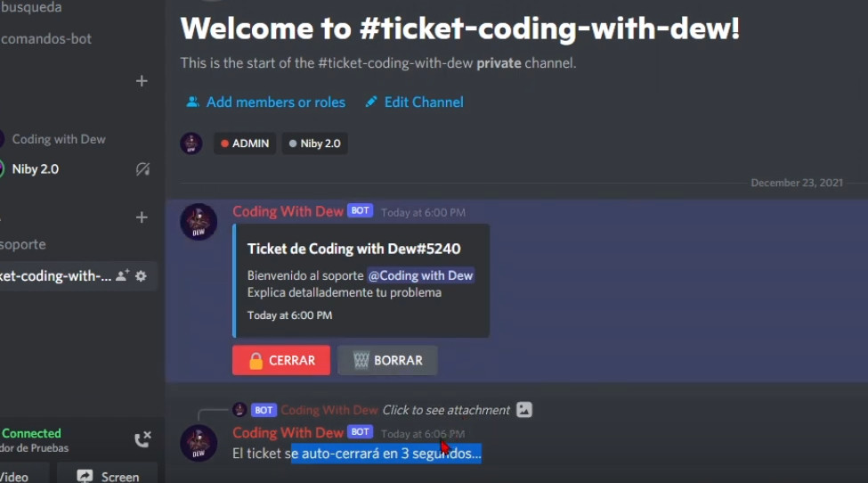Image resolution: width=868 pixels, height=483 pixels.
Task: Click the small avatar in the reply preview
Action: pyautogui.click(x=239, y=410)
